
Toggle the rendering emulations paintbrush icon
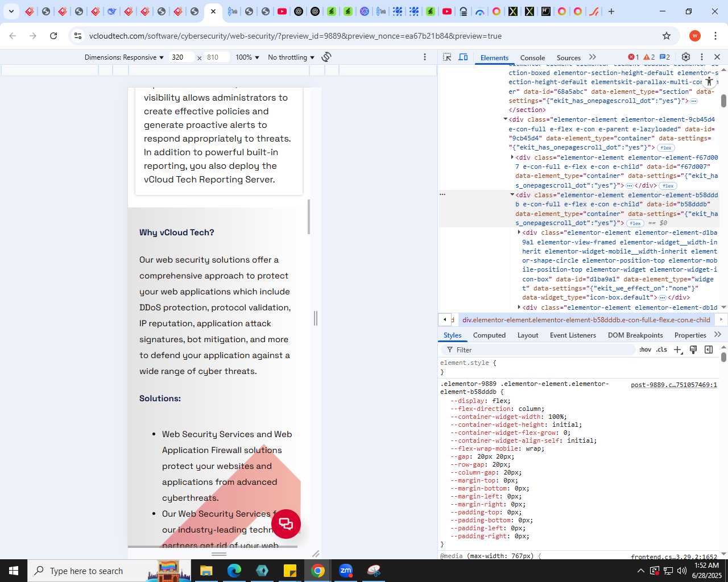click(693, 350)
